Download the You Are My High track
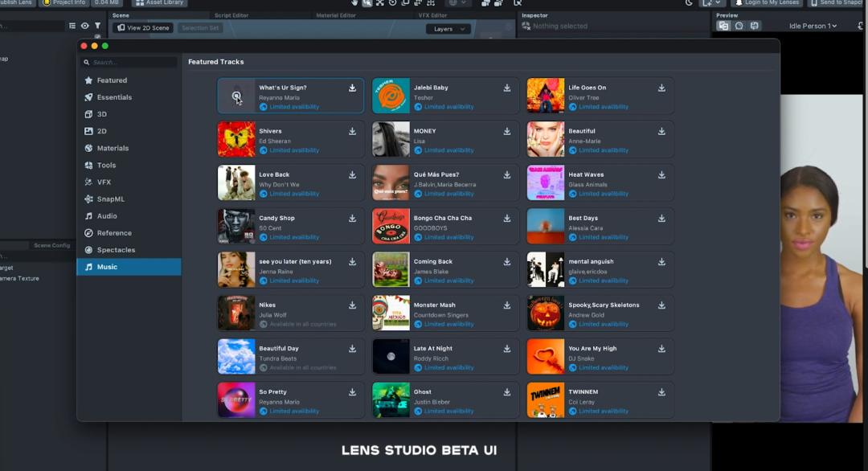 (x=661, y=349)
